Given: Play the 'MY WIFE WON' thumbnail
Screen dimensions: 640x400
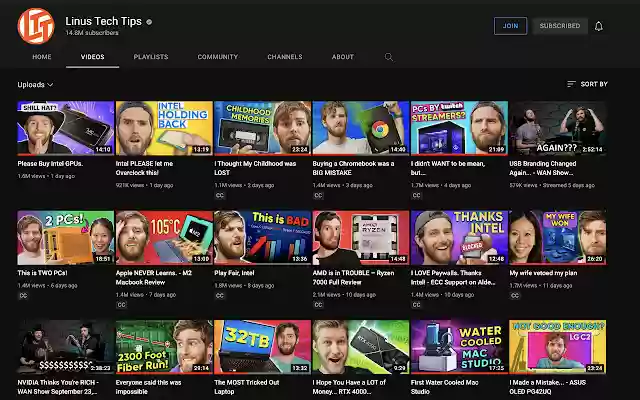Looking at the screenshot, I should 558,238.
